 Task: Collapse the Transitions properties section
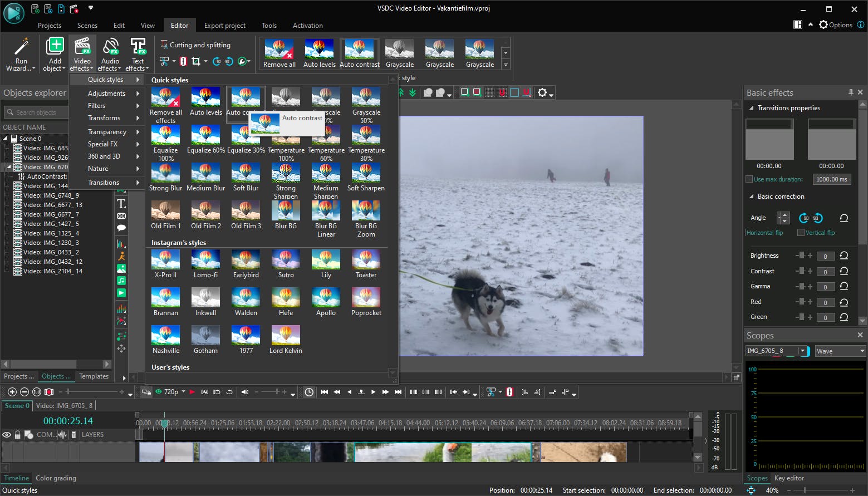(752, 108)
